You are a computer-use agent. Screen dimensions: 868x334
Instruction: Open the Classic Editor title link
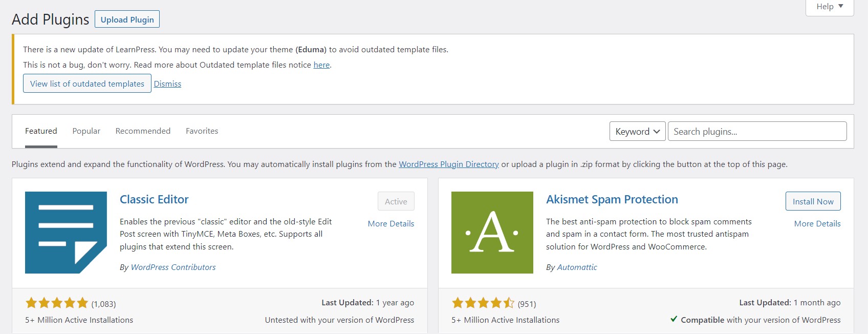point(154,199)
